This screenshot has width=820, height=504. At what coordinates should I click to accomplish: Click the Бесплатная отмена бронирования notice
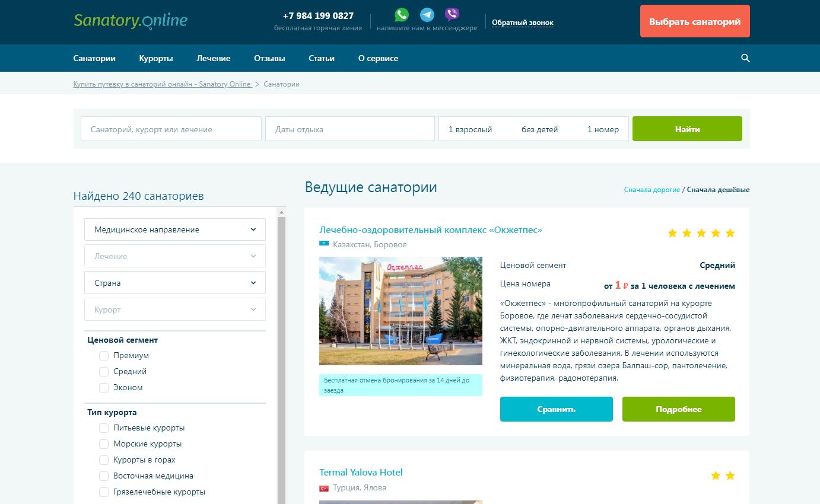coord(401,385)
